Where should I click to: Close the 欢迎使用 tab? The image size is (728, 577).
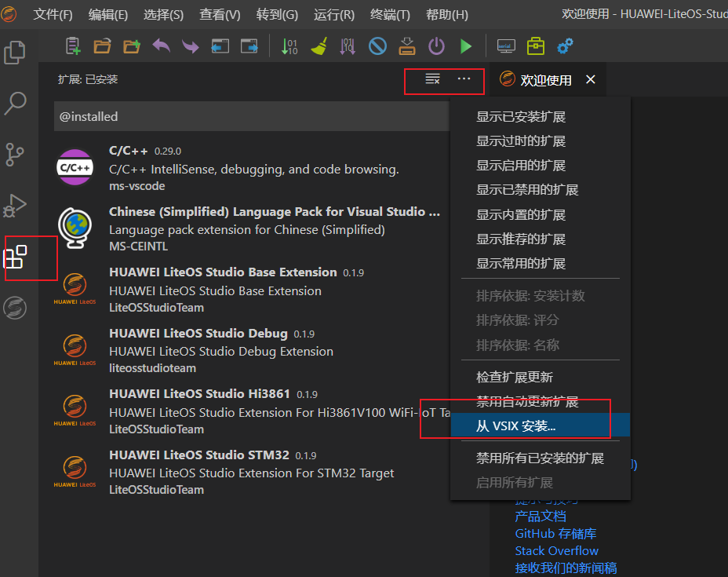[591, 79]
